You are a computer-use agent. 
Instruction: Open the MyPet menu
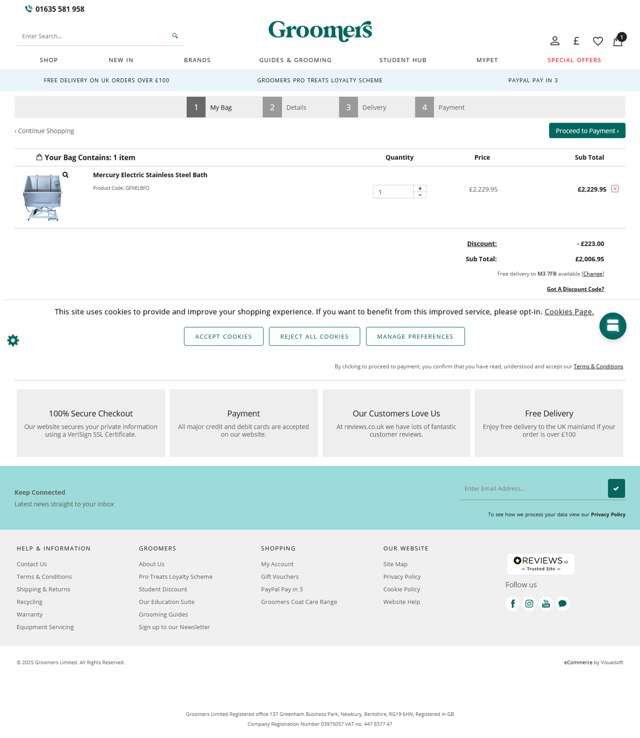(x=487, y=60)
